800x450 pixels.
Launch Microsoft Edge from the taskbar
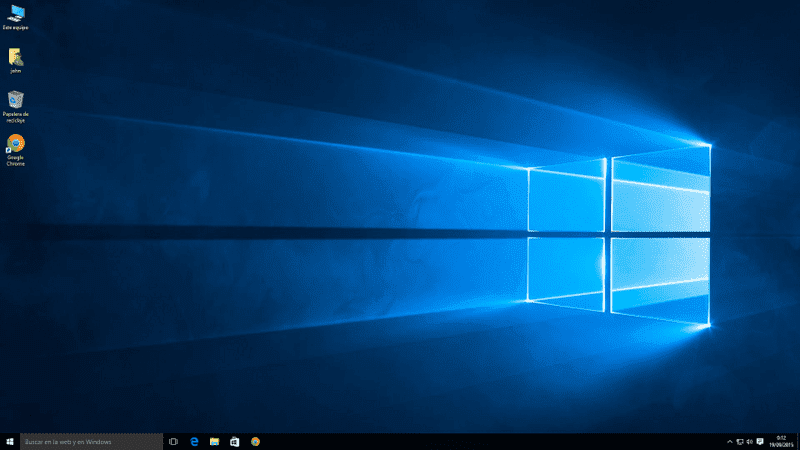pyautogui.click(x=194, y=442)
